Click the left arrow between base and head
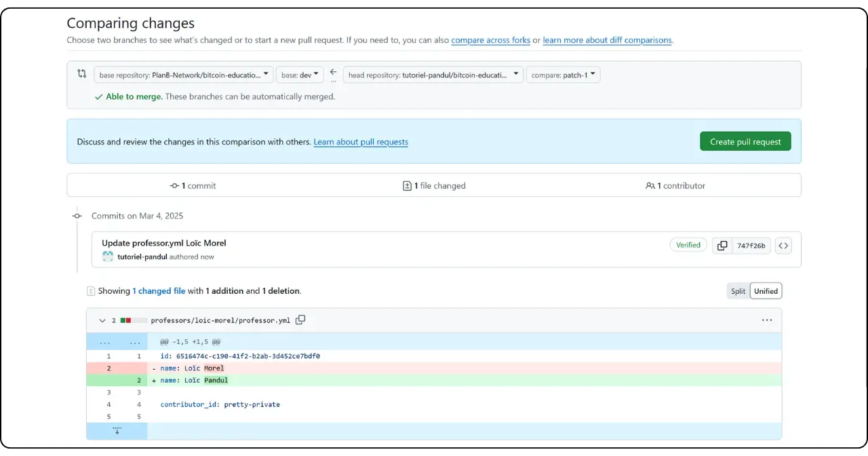Viewport: 868px width, 456px height. tap(333, 72)
